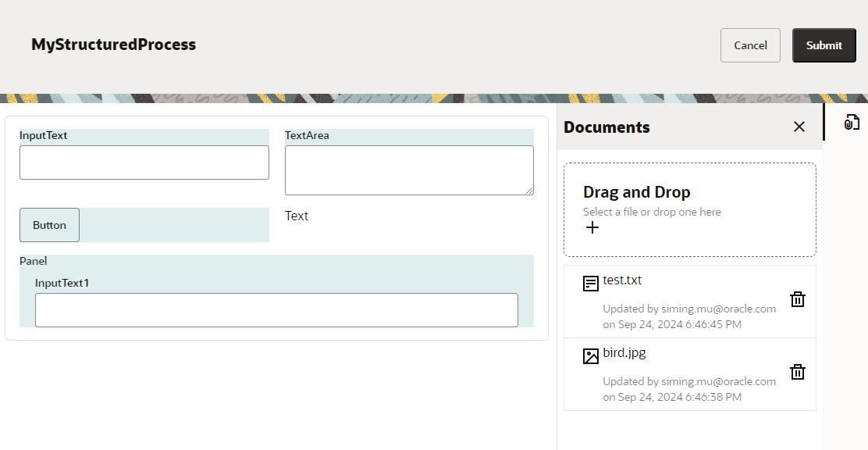
Task: Click the Text label in the form
Action: pyautogui.click(x=297, y=216)
